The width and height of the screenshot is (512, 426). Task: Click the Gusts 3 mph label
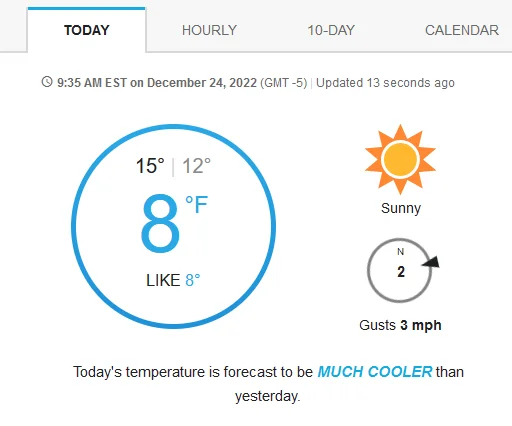[400, 325]
